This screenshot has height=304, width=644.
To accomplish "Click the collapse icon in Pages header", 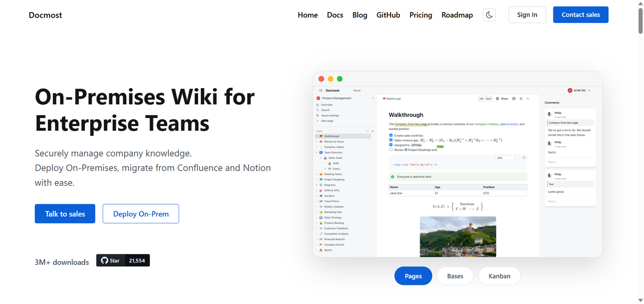I will pyautogui.click(x=367, y=131).
